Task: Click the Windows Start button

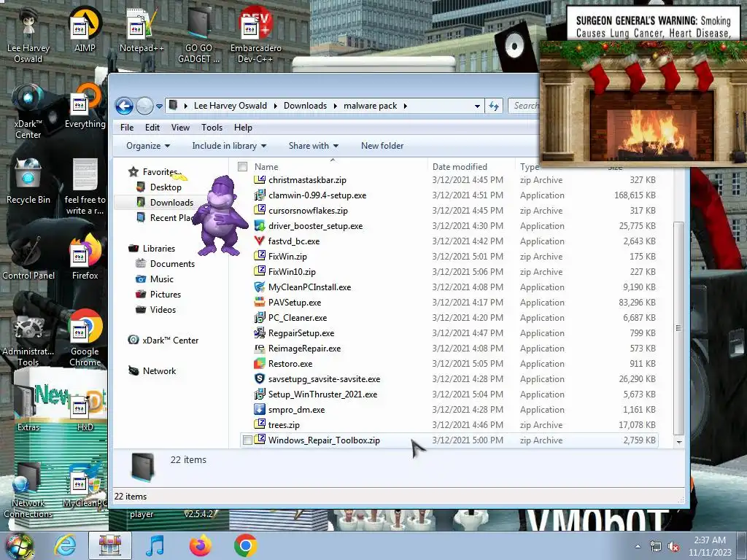Action: click(20, 547)
